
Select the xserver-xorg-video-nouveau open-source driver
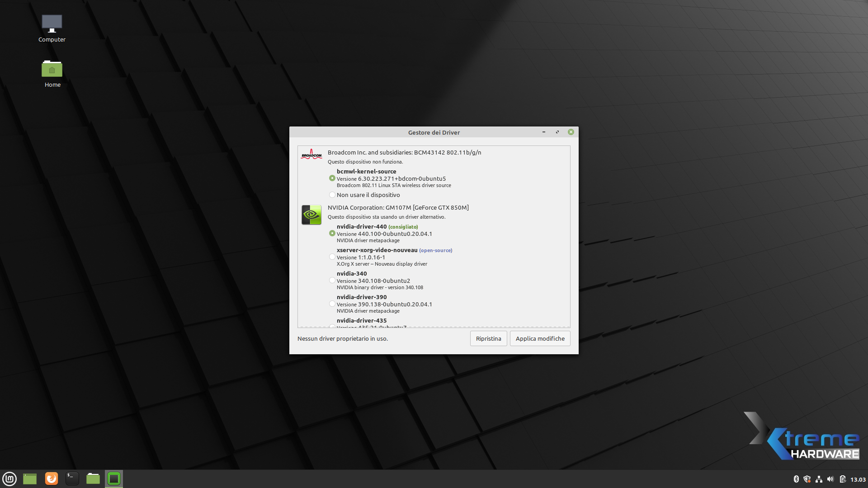332,257
